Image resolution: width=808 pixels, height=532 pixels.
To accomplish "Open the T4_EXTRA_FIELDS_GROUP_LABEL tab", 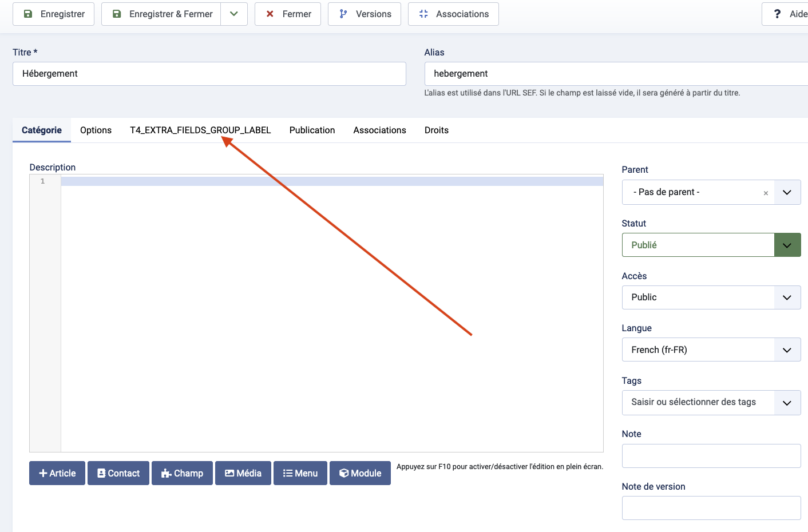I will tap(200, 130).
